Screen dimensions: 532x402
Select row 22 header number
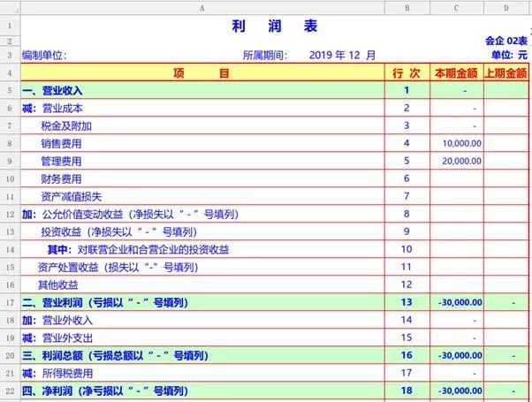[x=9, y=391]
